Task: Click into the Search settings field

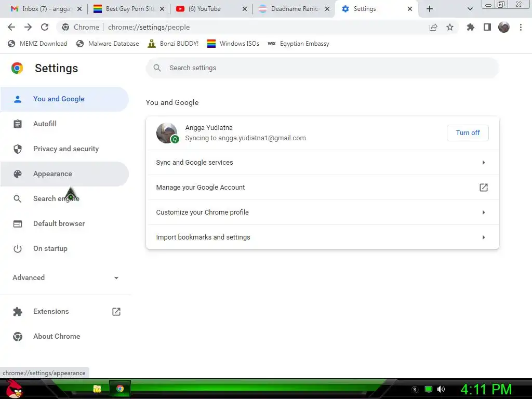Action: [322, 68]
